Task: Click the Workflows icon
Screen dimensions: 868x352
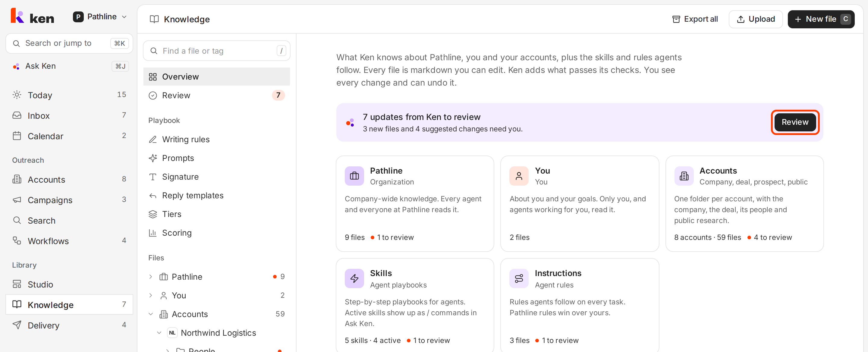Action: point(17,240)
